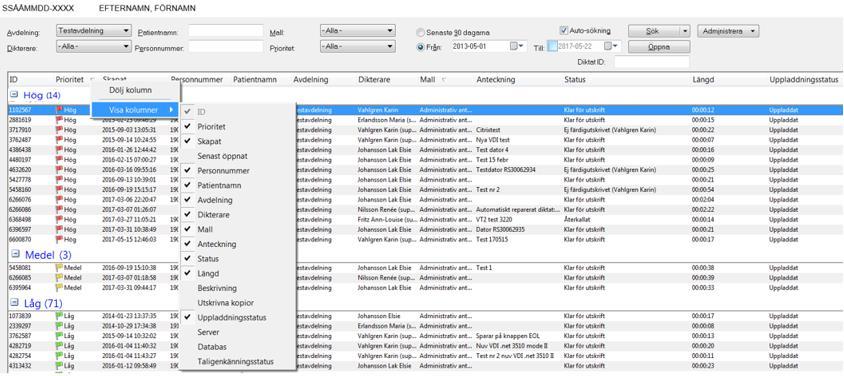Toggle the Auto-sökning checkbox
Screen dimensions: 844x376
[x=564, y=31]
